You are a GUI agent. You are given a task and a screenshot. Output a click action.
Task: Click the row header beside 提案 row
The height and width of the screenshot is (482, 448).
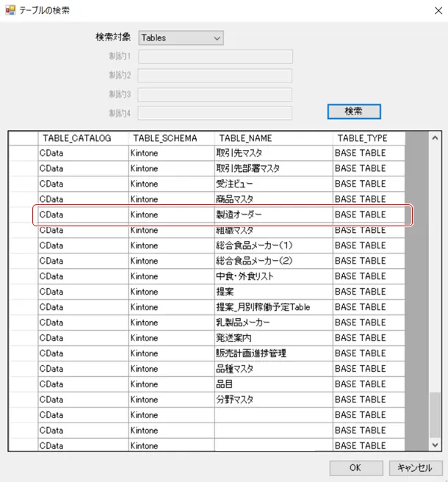tap(23, 292)
